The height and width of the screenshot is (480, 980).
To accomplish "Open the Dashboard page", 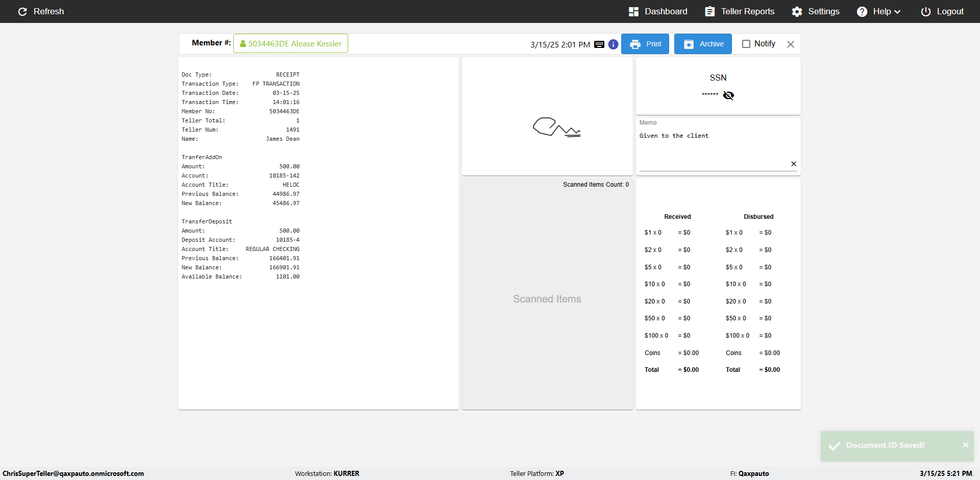I will click(x=658, y=11).
